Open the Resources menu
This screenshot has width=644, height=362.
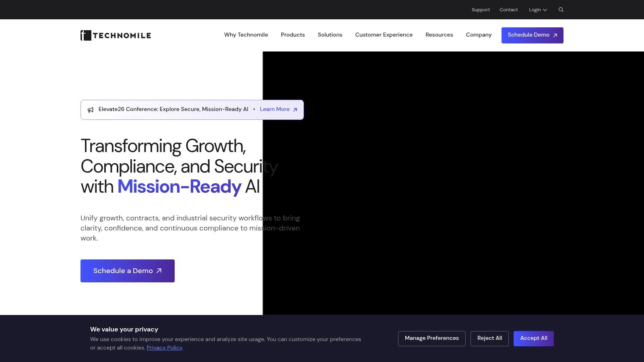click(x=439, y=35)
